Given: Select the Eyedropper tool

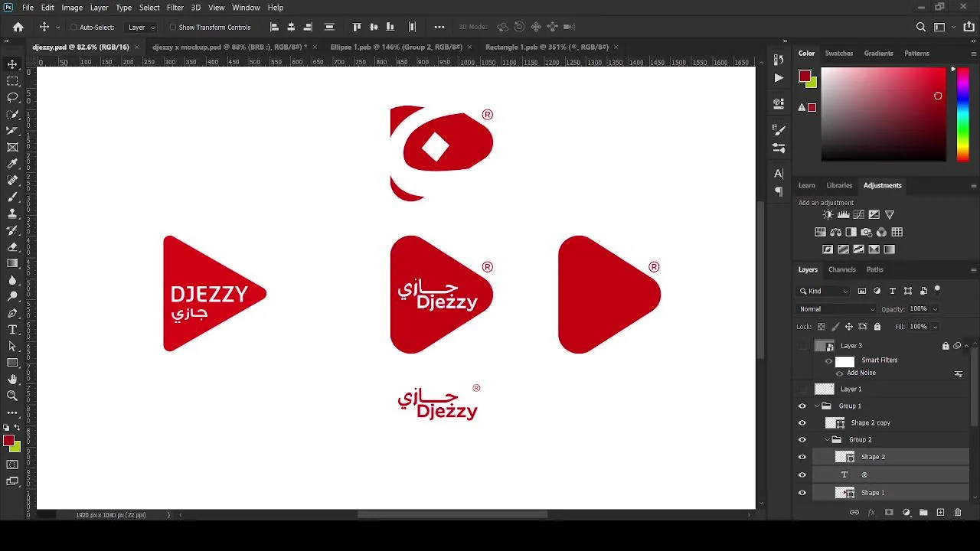Looking at the screenshot, I should tap(12, 164).
